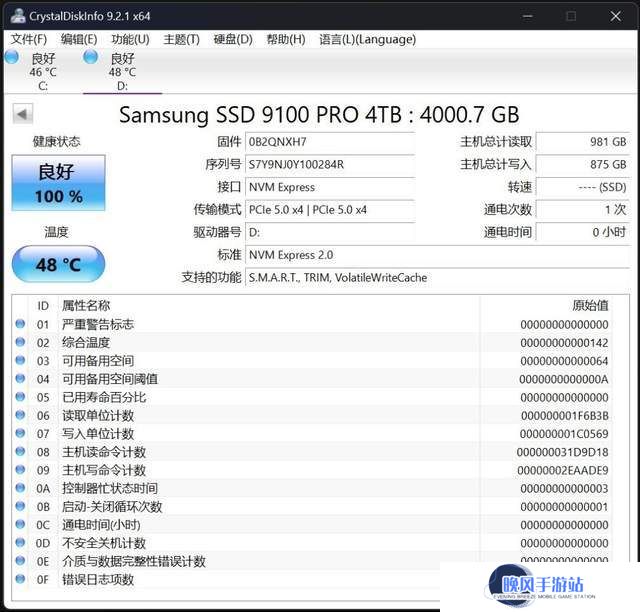Click the transfer mode field PCIe 5.0 x4
The image size is (640, 612).
pos(330,210)
